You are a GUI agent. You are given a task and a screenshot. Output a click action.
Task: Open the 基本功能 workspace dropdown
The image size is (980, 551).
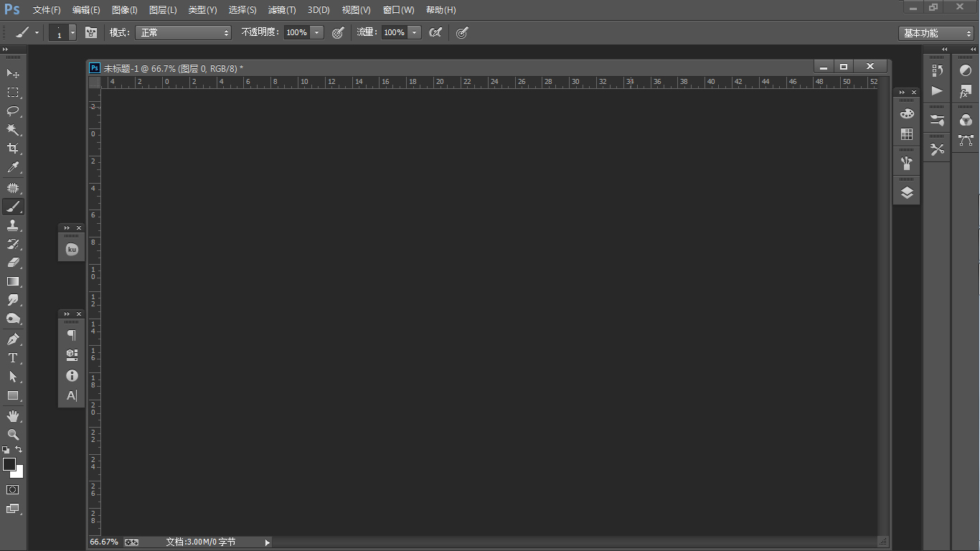pyautogui.click(x=936, y=33)
